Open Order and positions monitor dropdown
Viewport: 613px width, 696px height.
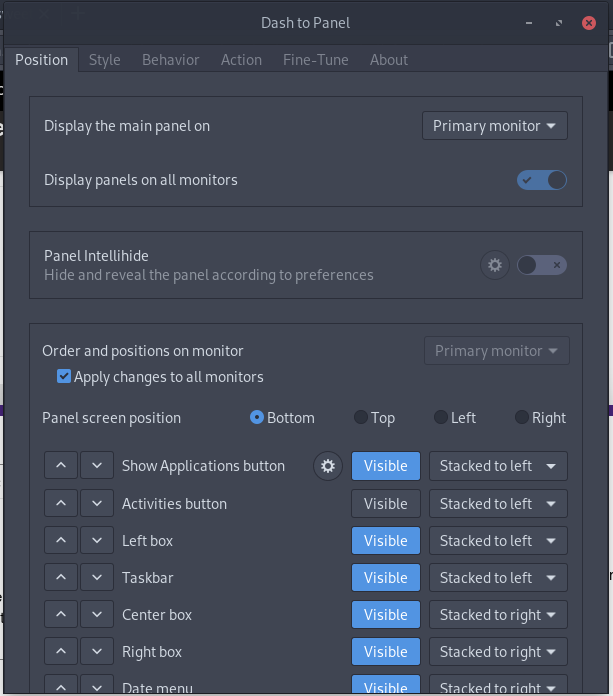click(x=496, y=351)
